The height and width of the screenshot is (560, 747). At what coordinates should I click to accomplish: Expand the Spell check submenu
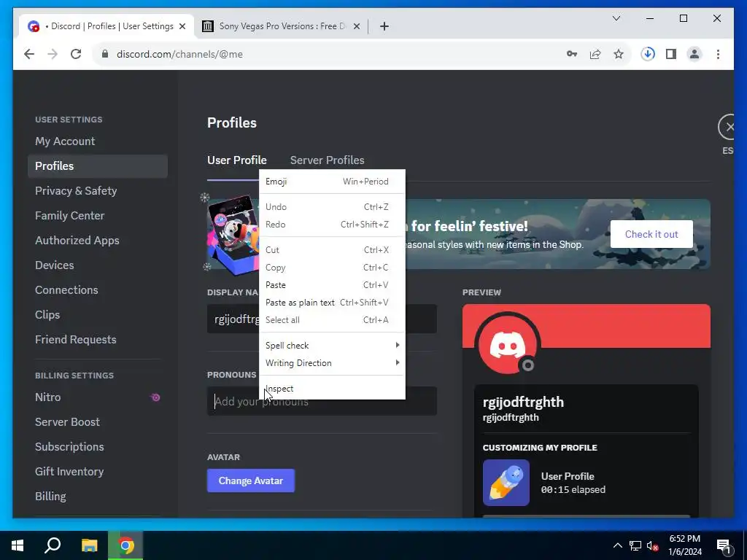tap(332, 345)
